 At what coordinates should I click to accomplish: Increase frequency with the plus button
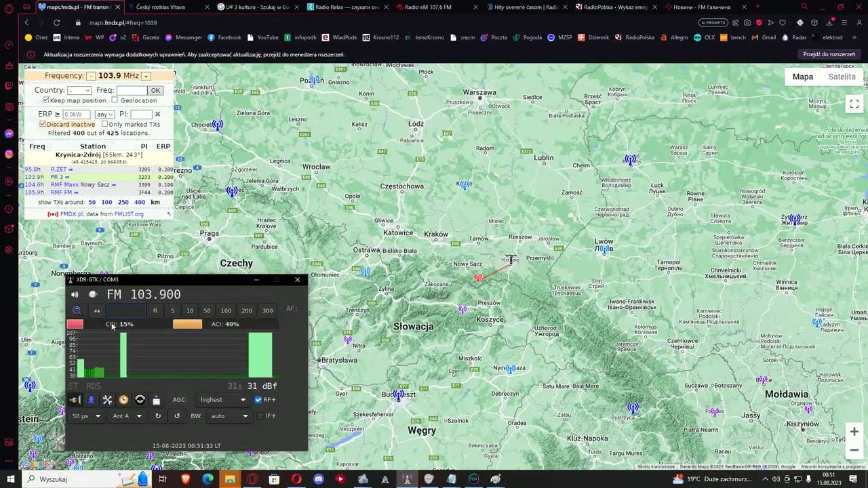click(x=146, y=76)
